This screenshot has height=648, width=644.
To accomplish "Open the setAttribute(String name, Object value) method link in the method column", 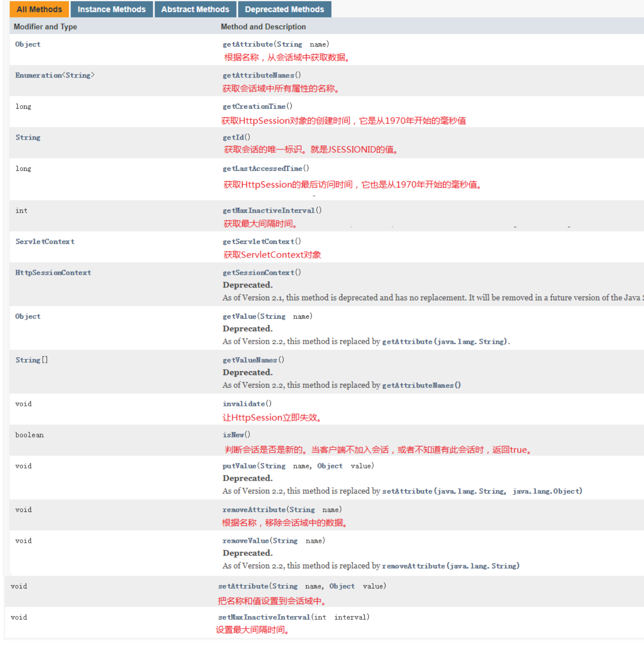I will tap(243, 586).
